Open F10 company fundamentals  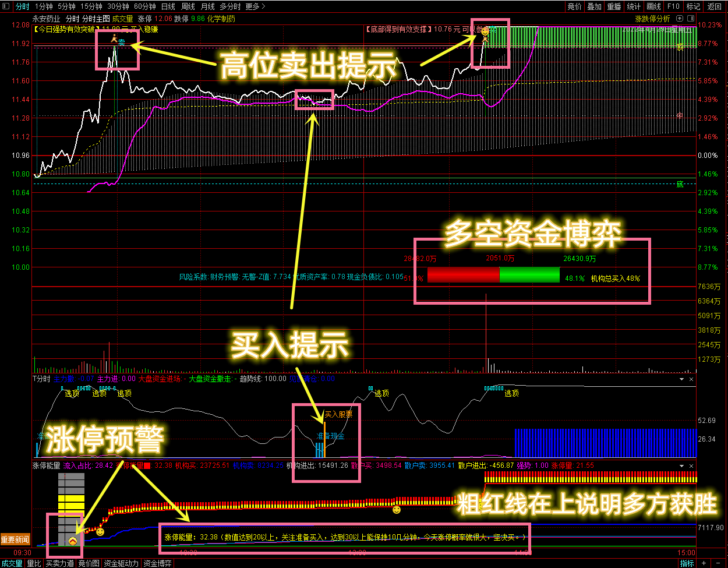(673, 6)
